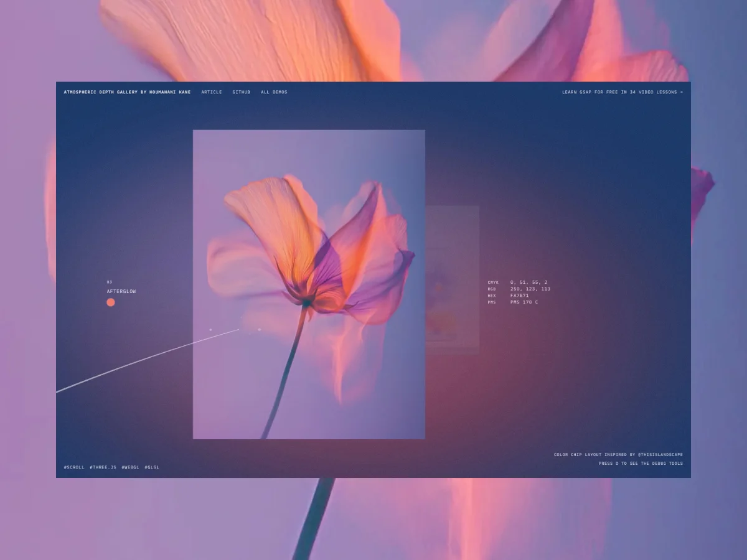Click the PMS 178 C value
Screen dimensions: 747x560
point(524,302)
